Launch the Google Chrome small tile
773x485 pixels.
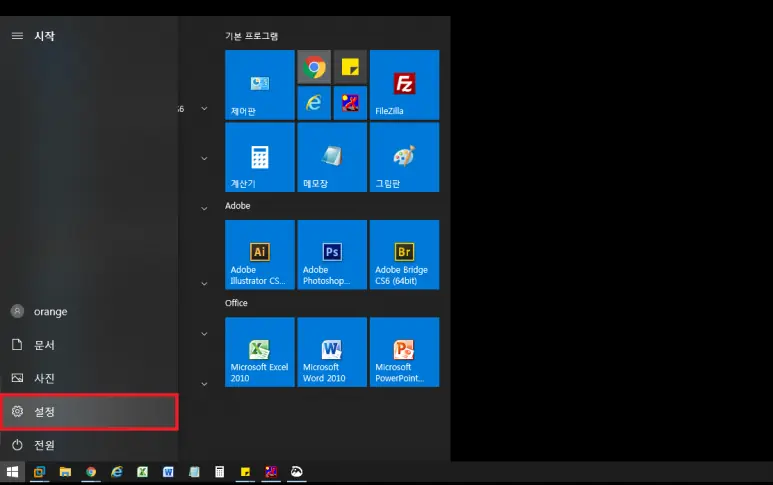click(314, 67)
